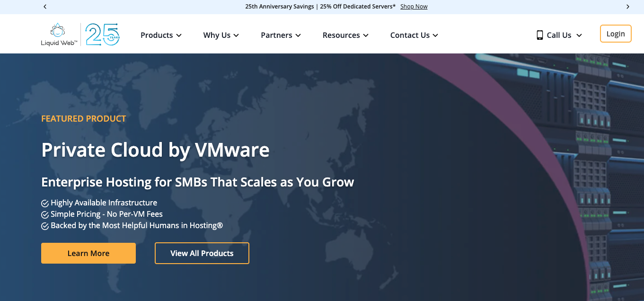Go to previous announcement banner arrow

(45, 7)
